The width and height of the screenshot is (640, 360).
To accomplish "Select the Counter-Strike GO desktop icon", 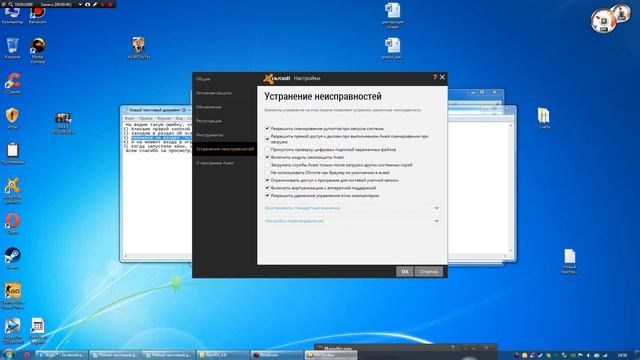I will click(x=12, y=296).
